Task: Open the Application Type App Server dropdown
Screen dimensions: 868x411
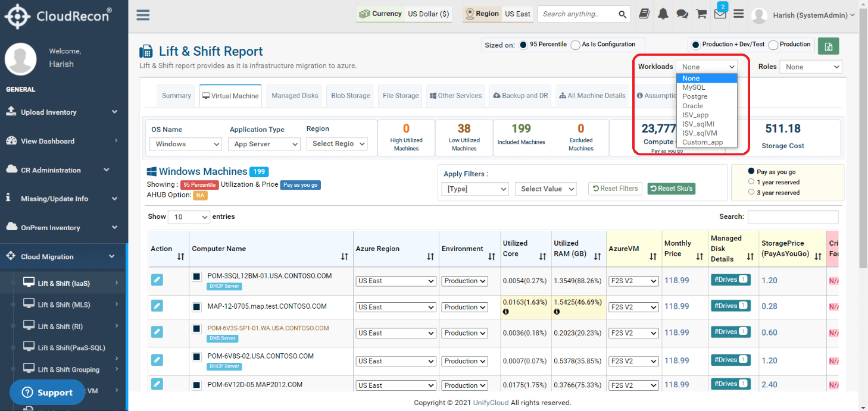Action: [264, 144]
